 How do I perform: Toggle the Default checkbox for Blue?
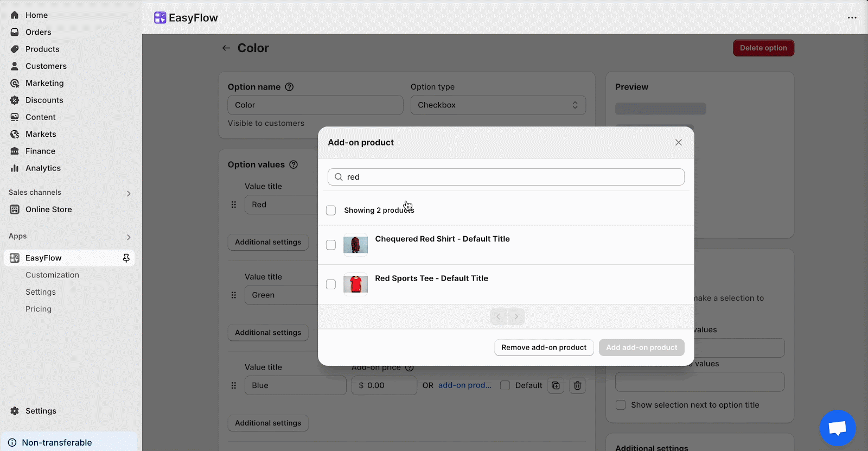pos(505,385)
